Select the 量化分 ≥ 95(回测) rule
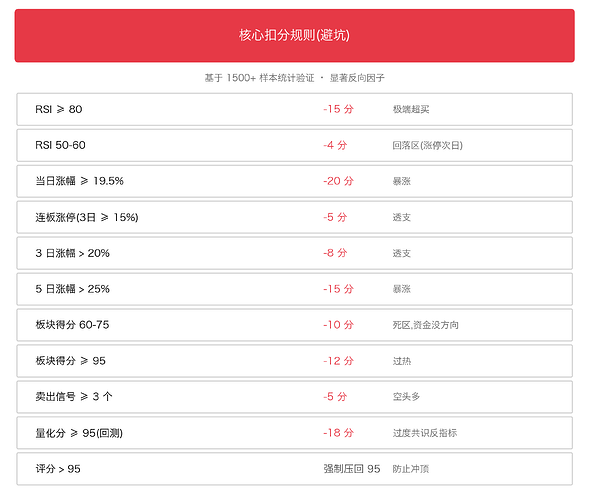 (x=294, y=433)
